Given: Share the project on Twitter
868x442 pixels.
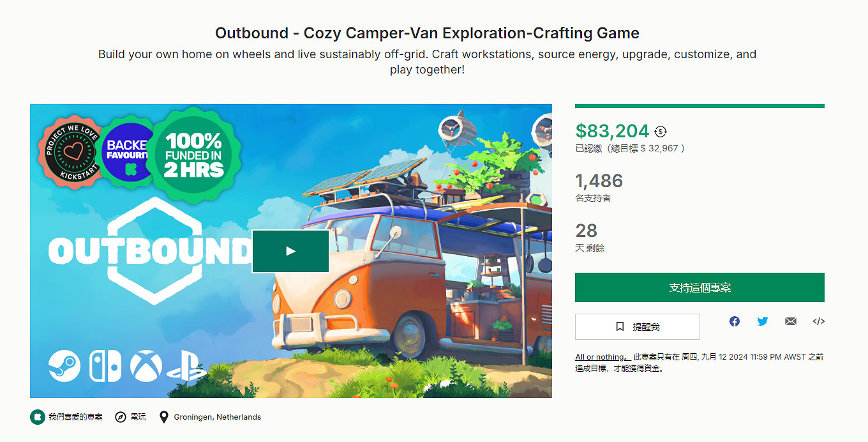Looking at the screenshot, I should (763, 321).
